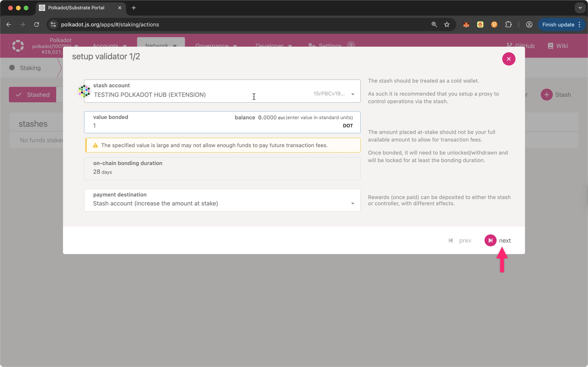Click the prev button
Screen dimensions: 588x367
coord(460,240)
